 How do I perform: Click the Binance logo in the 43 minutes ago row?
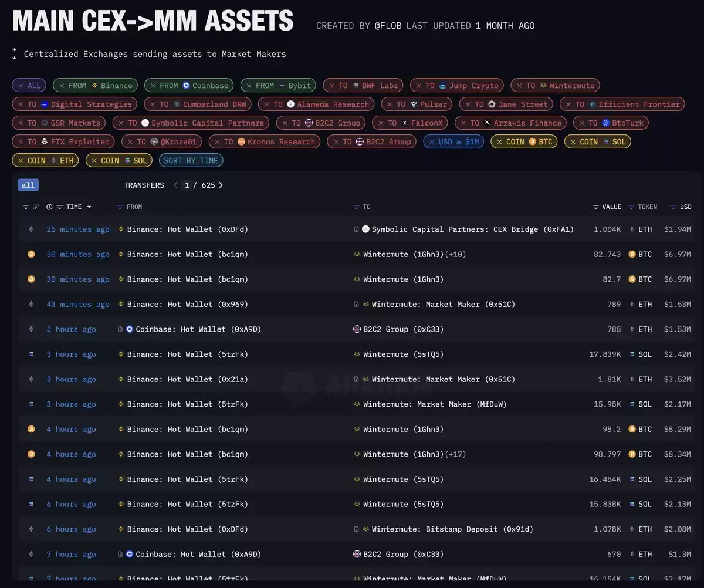click(121, 304)
